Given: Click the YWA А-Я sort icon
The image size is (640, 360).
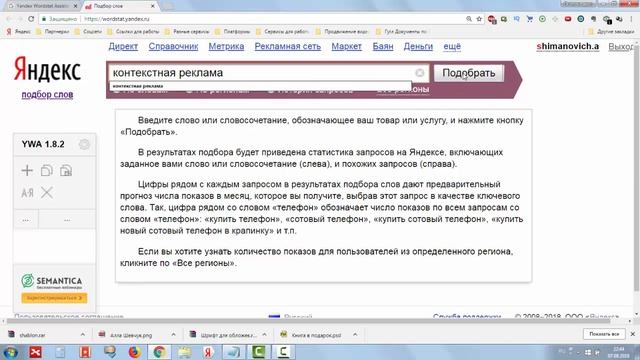Looking at the screenshot, I should 27,193.
